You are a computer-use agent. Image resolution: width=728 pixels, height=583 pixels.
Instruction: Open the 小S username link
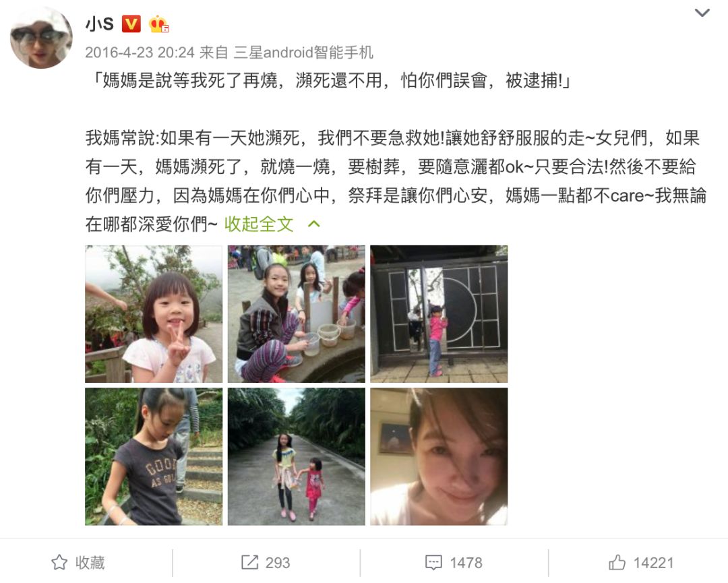99,23
